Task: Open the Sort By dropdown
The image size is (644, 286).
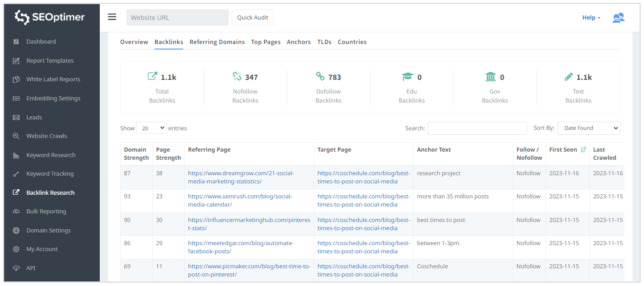Action: pyautogui.click(x=588, y=128)
